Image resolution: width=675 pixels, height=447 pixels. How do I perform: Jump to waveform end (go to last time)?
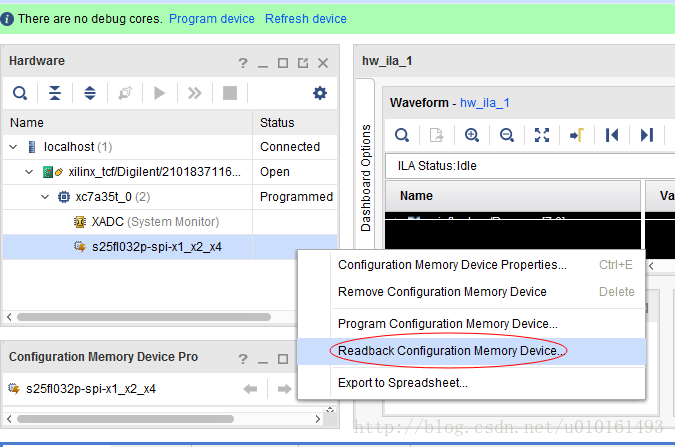[647, 135]
